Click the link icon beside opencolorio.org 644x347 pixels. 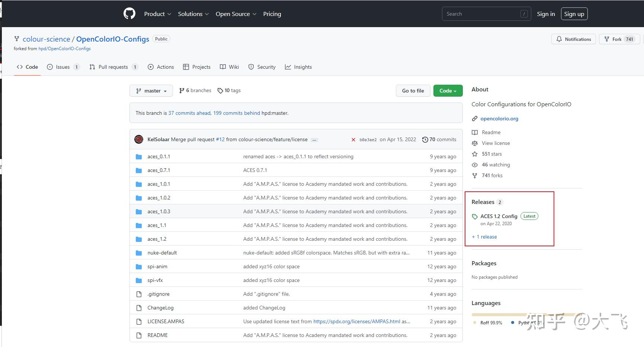(x=475, y=119)
